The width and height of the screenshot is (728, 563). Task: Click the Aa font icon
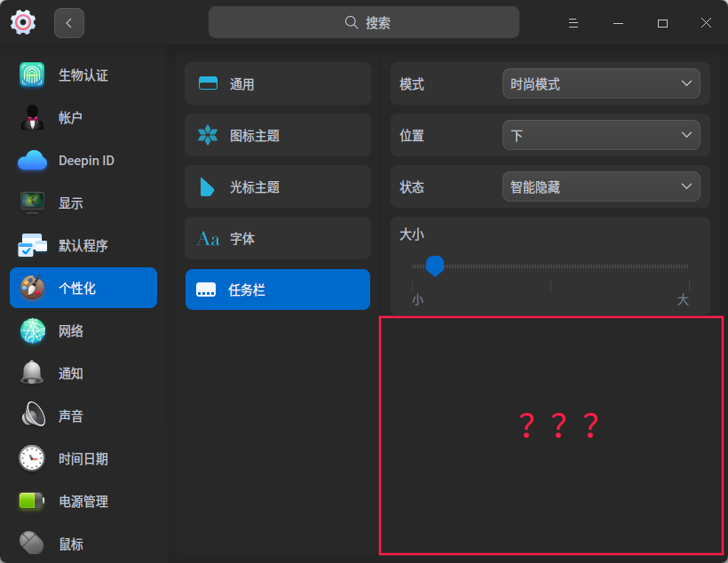pyautogui.click(x=208, y=239)
